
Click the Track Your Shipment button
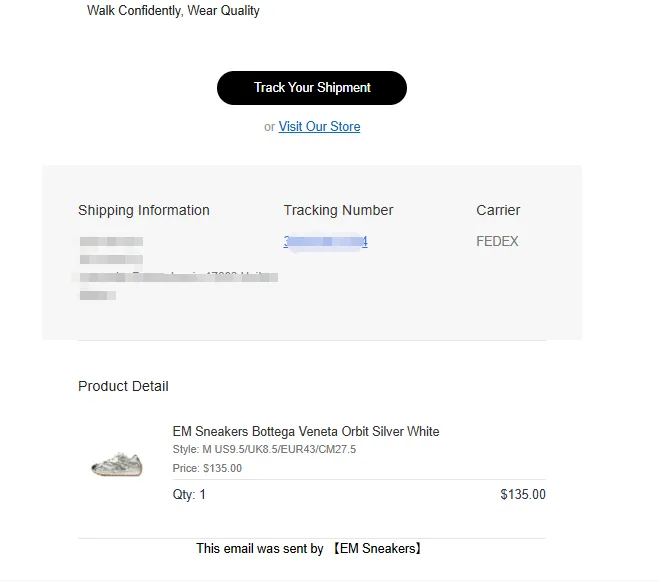[312, 88]
